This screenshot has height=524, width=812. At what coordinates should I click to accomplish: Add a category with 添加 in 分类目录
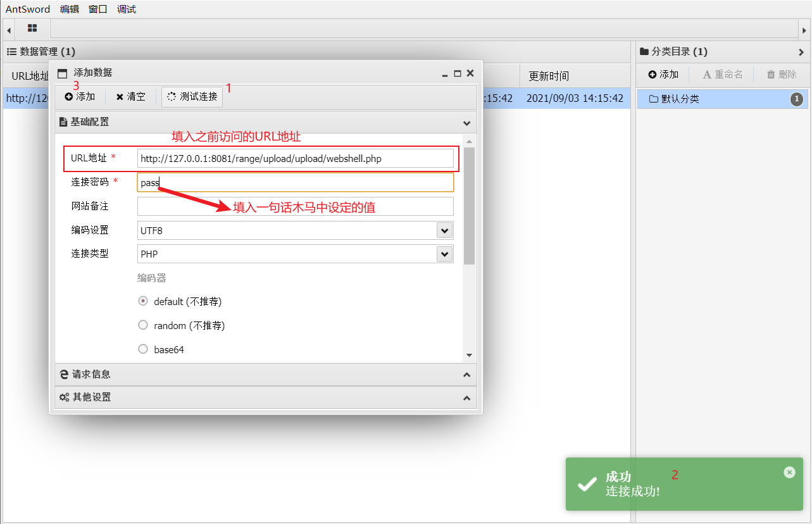pyautogui.click(x=663, y=75)
